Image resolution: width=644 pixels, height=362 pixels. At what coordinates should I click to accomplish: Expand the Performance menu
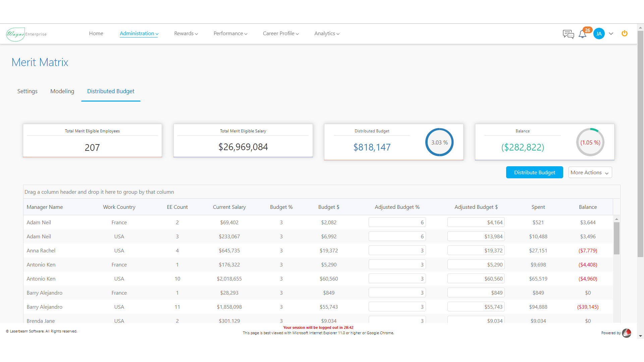(230, 34)
